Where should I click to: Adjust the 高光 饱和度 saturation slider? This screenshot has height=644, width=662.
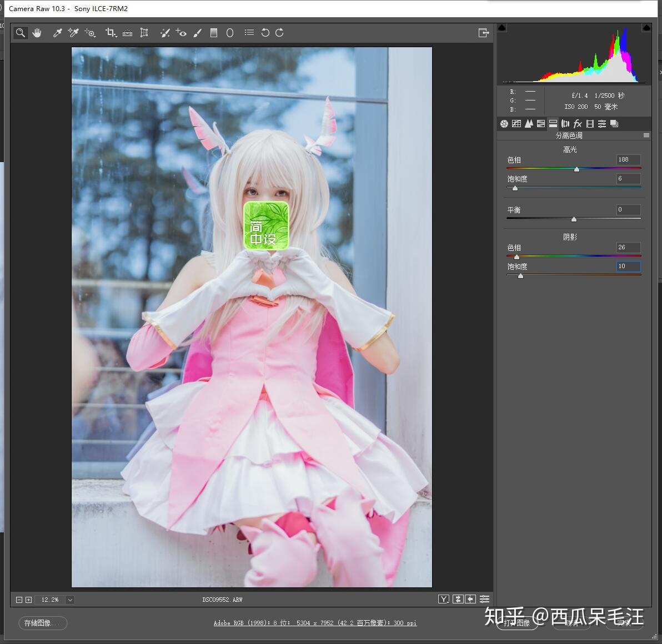[515, 188]
